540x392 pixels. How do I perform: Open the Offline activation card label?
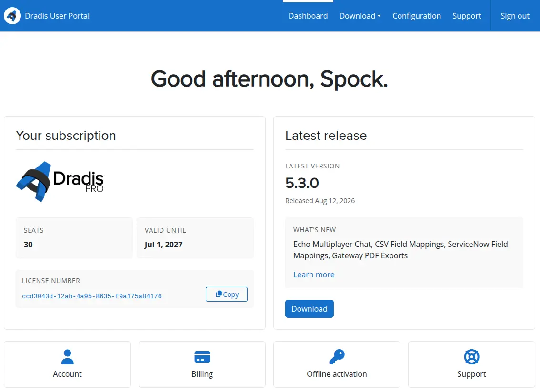coord(337,374)
